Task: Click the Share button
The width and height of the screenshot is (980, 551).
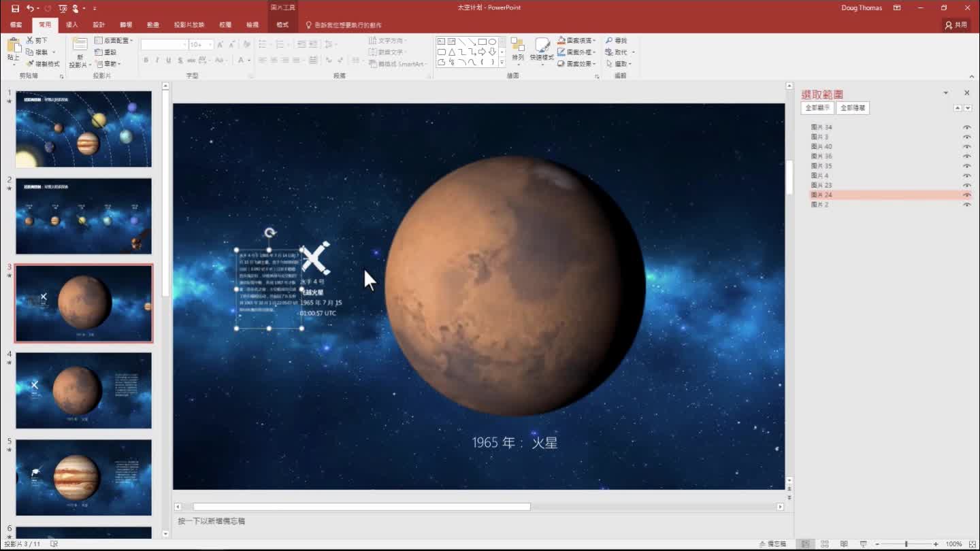Action: click(956, 25)
